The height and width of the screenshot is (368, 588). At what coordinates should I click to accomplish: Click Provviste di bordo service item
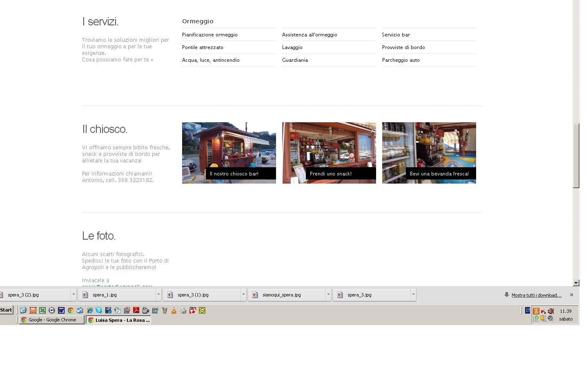[x=403, y=47]
